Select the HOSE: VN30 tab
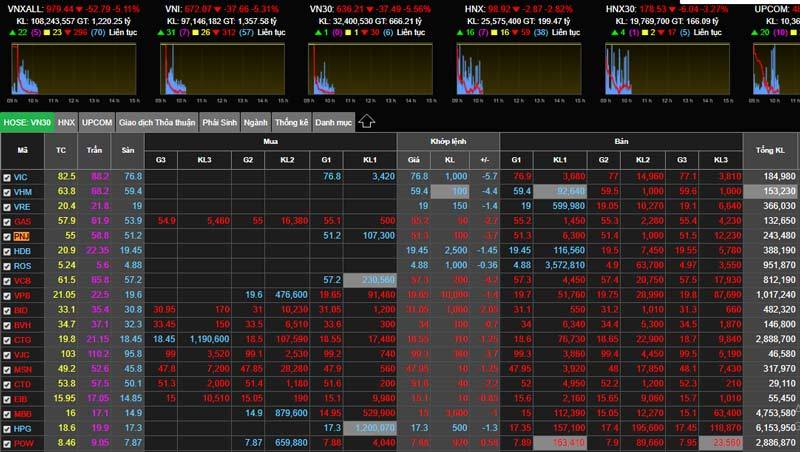 pyautogui.click(x=27, y=122)
